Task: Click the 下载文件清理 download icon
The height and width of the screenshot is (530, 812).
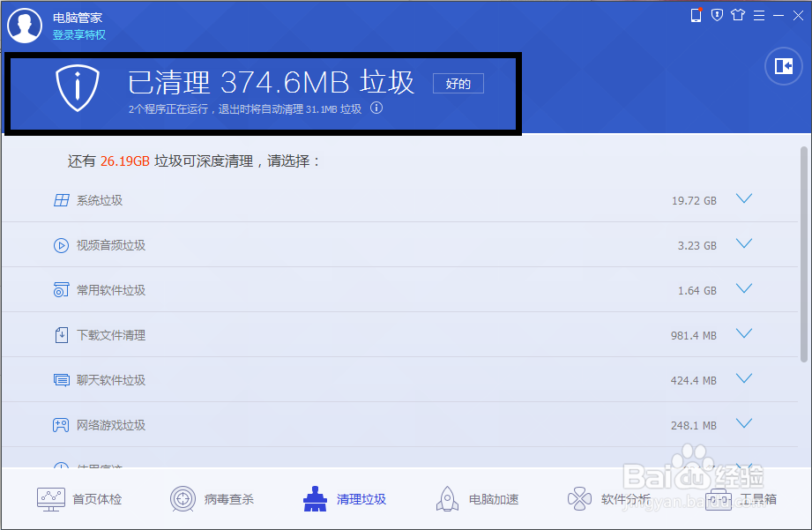Action: point(61,335)
